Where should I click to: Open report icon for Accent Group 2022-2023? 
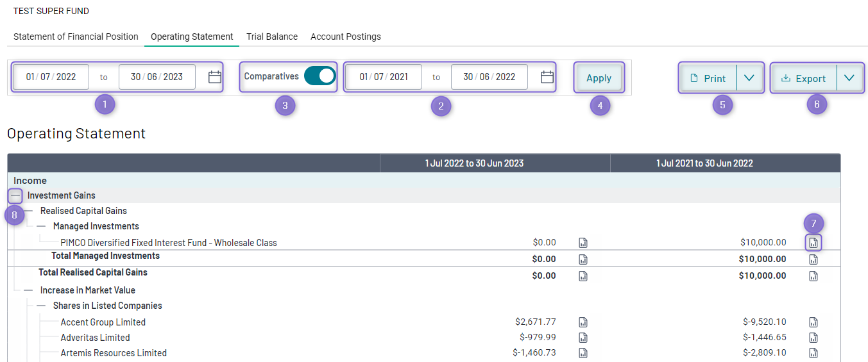pyautogui.click(x=583, y=322)
